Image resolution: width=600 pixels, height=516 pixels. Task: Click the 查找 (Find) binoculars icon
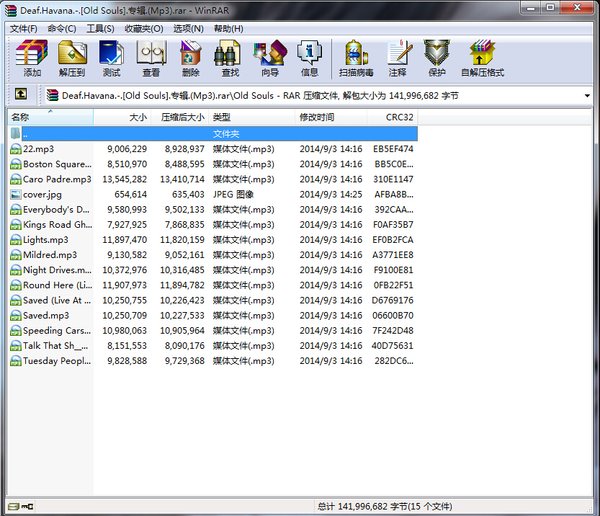click(x=227, y=53)
